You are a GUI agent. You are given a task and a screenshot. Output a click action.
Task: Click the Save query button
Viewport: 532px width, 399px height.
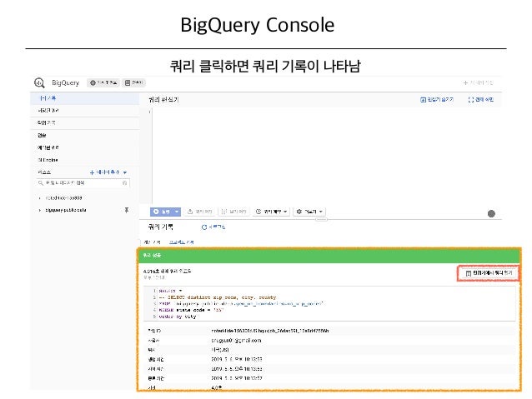200,212
